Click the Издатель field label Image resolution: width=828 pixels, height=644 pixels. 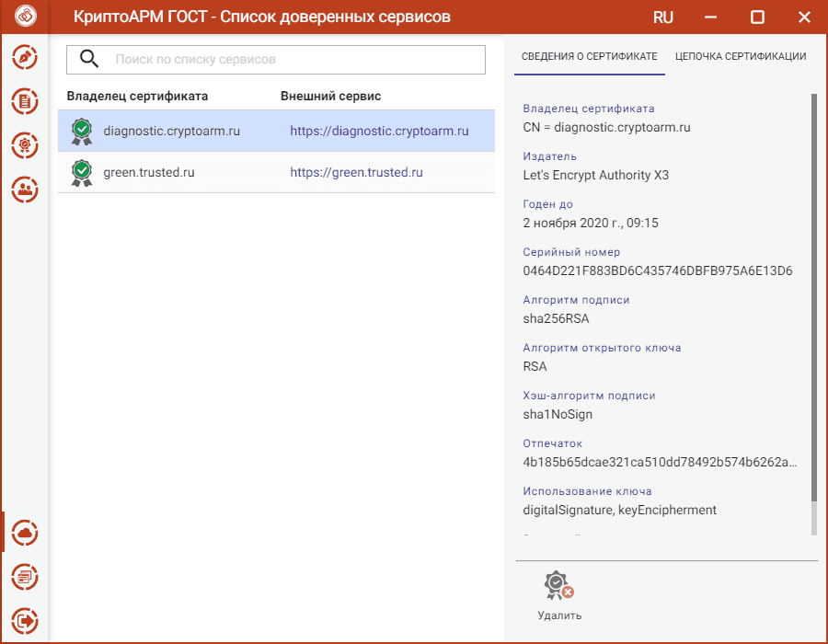click(x=550, y=156)
